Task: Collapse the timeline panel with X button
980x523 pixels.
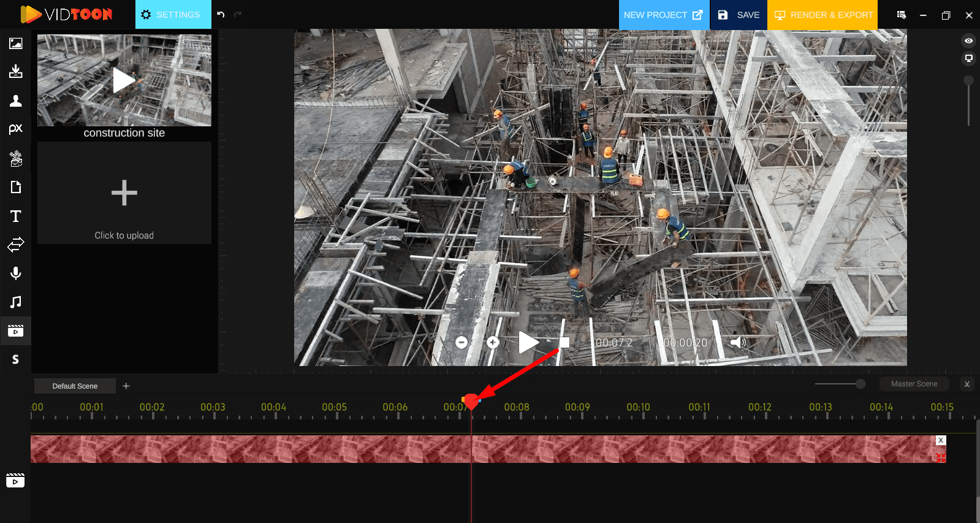Action: tap(967, 384)
